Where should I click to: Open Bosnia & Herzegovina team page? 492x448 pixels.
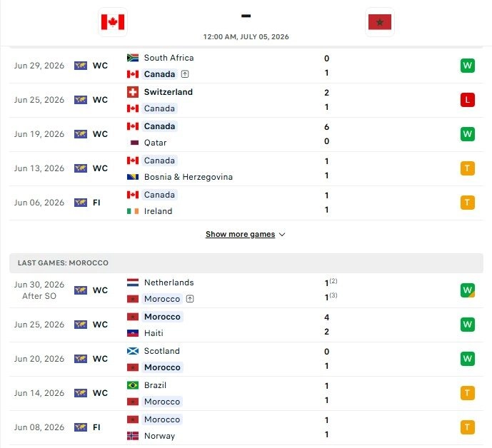189,177
